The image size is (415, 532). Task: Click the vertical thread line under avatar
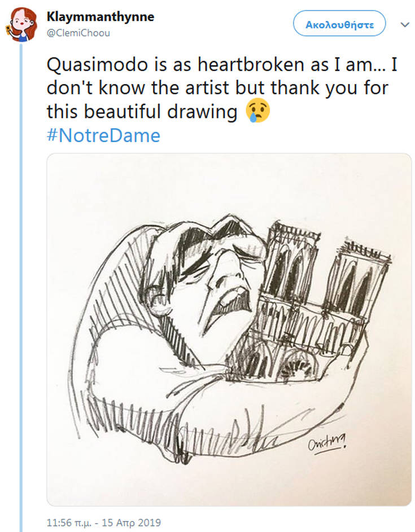tap(21, 282)
